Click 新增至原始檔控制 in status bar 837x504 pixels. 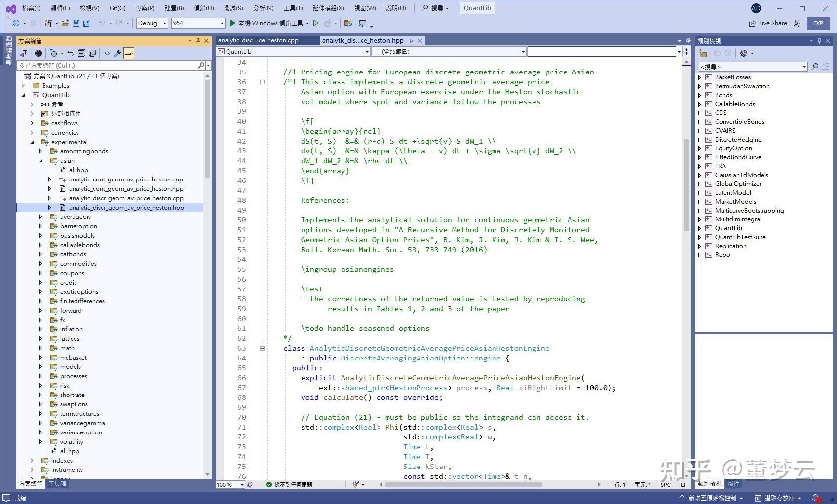[x=712, y=498]
